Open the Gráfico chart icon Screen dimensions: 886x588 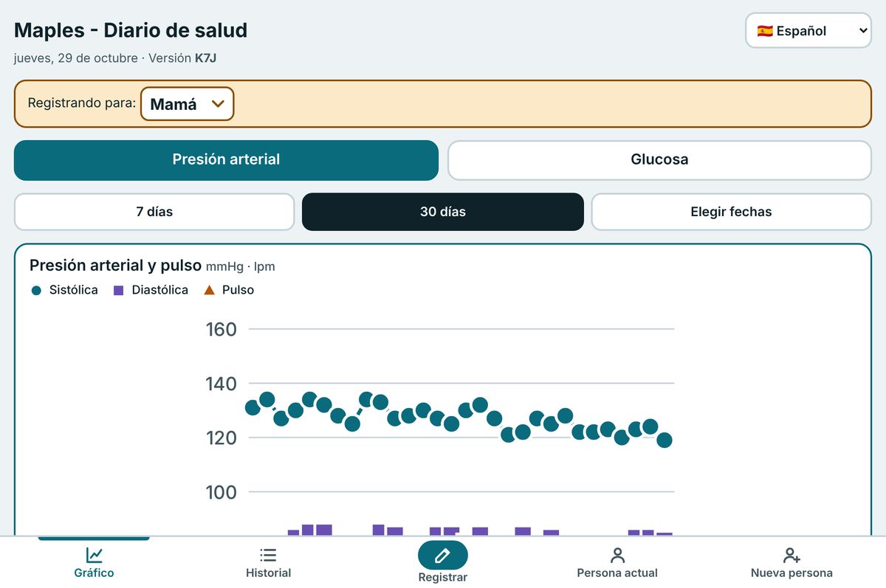pyautogui.click(x=94, y=555)
